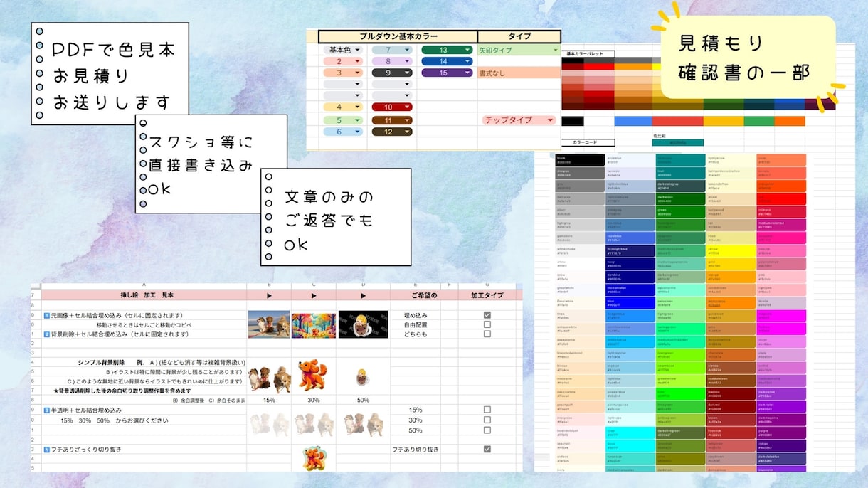868x488 pixels.
Task: Pick the teal color swatch
Action: coord(680,173)
